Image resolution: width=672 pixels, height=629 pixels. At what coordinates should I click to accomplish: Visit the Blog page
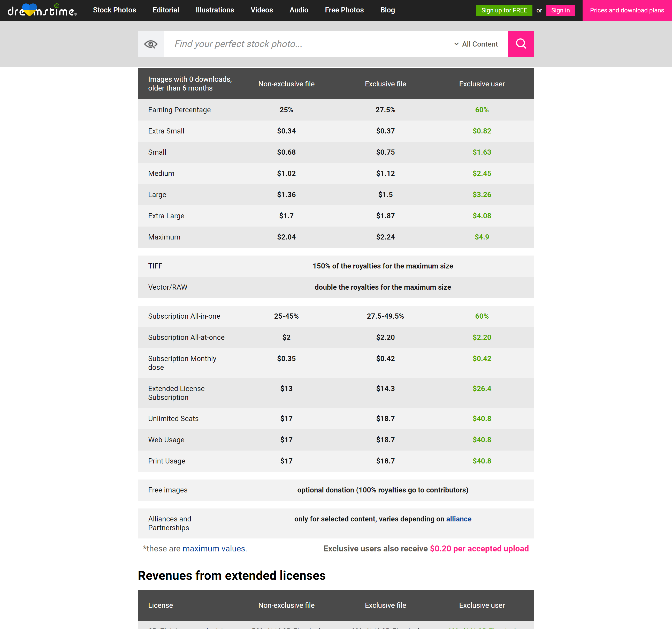coord(387,10)
